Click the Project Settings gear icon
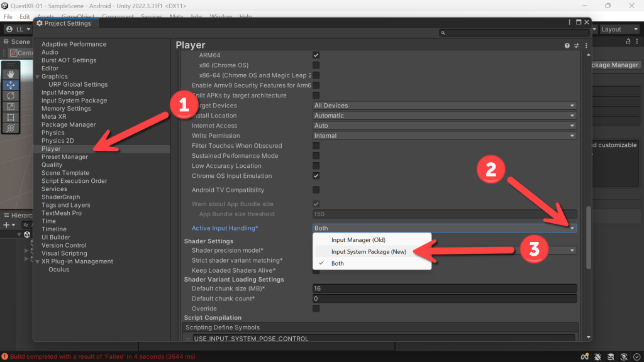The image size is (644, 362). pos(40,23)
